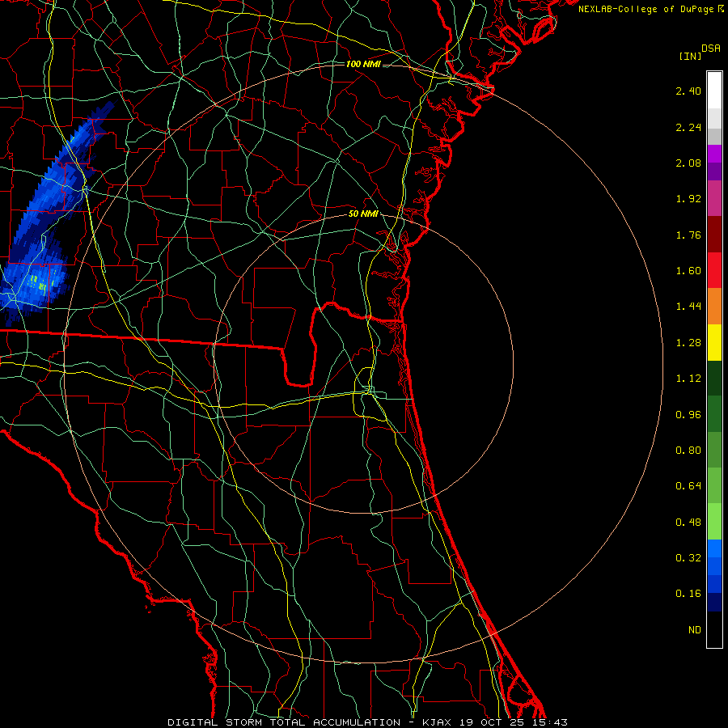The width and height of the screenshot is (728, 728).
Task: Pick the yellow legend swatch
Action: [x=714, y=343]
